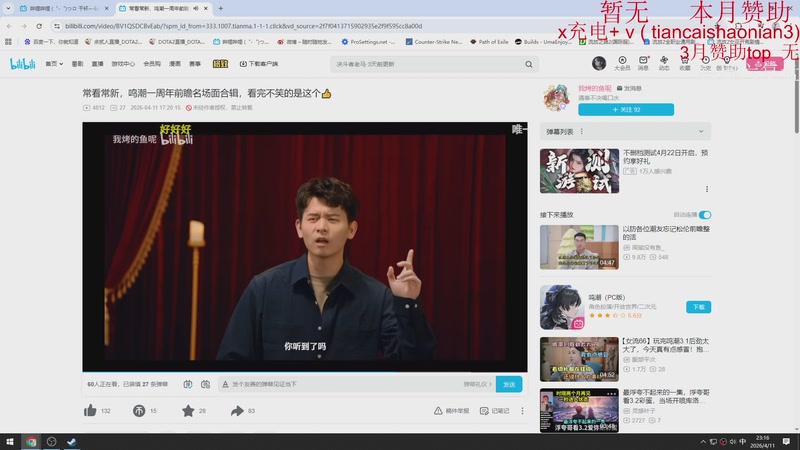The image size is (800, 450).
Task: Open 番剧 in the navigation bar
Action: tap(77, 64)
